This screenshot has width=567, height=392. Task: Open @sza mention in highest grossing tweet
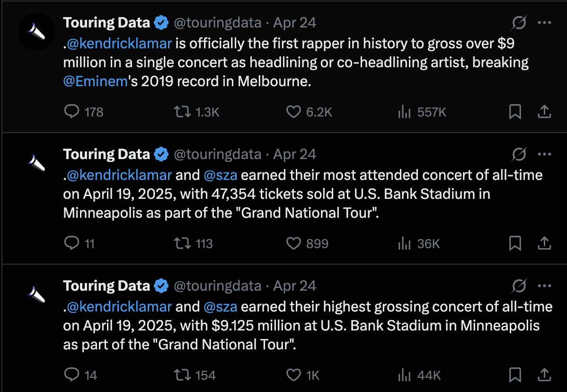220,307
